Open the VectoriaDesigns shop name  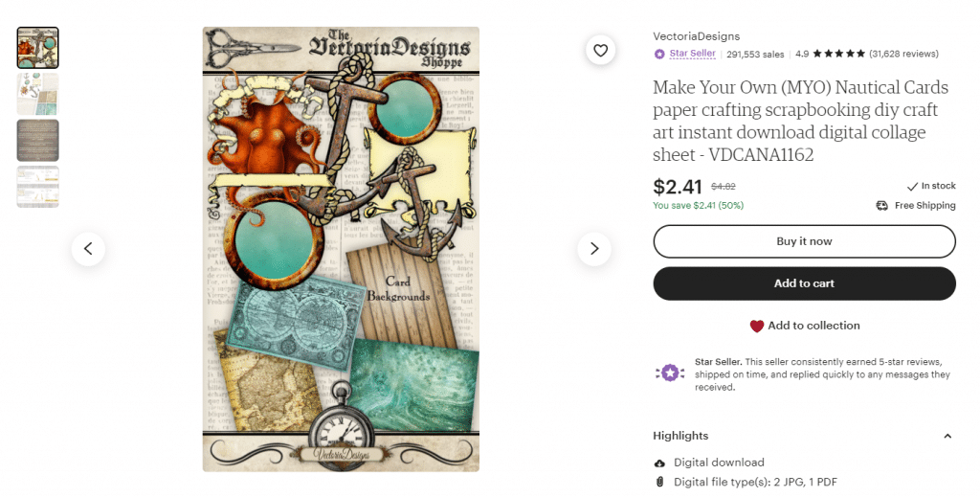pos(697,36)
